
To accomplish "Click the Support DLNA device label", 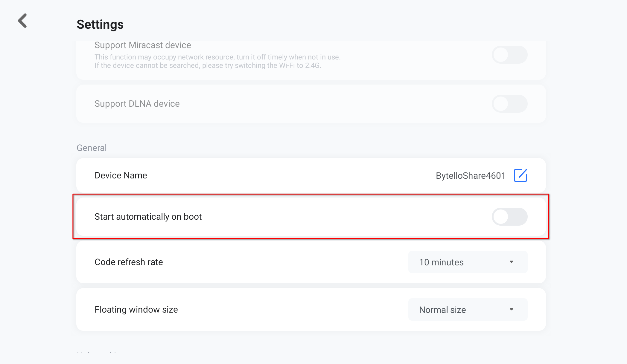I will point(137,104).
